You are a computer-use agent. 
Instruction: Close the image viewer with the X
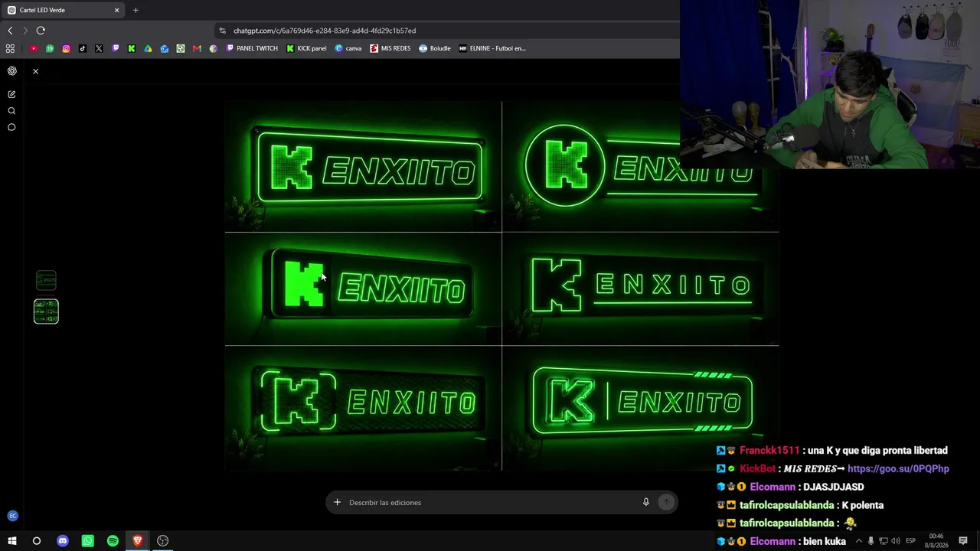point(35,71)
